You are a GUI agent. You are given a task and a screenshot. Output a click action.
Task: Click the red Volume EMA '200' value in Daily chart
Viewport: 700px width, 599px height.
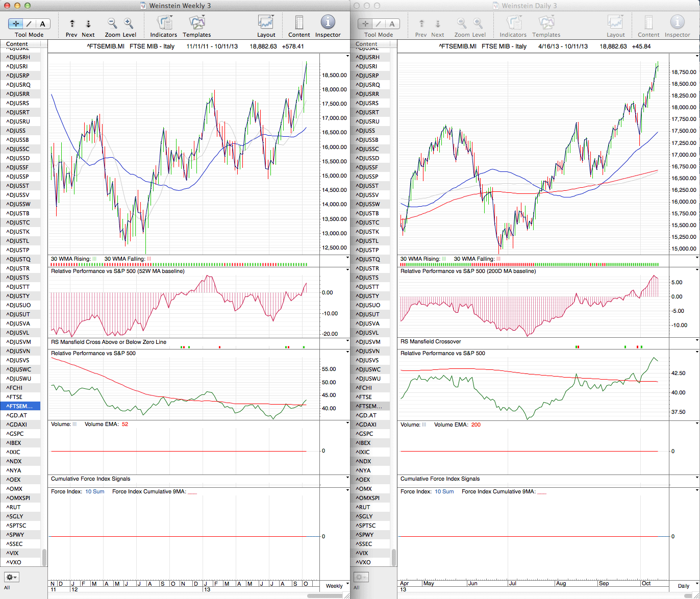point(476,425)
